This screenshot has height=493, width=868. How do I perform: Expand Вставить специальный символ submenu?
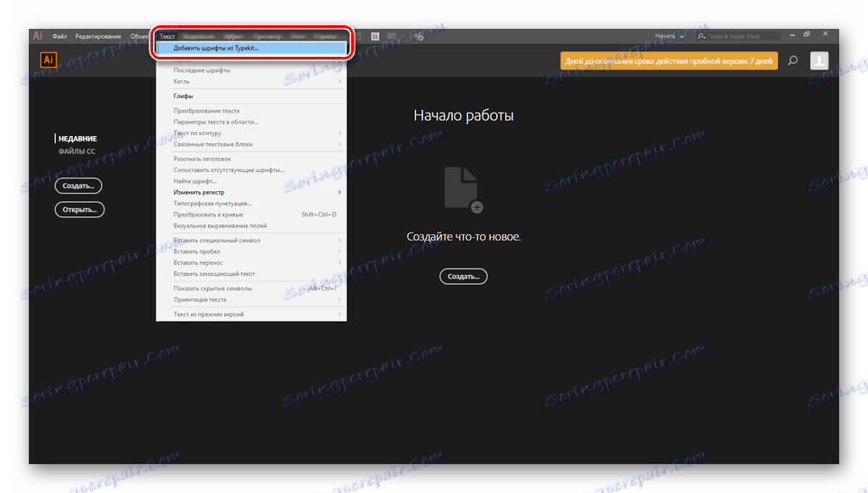coord(251,241)
